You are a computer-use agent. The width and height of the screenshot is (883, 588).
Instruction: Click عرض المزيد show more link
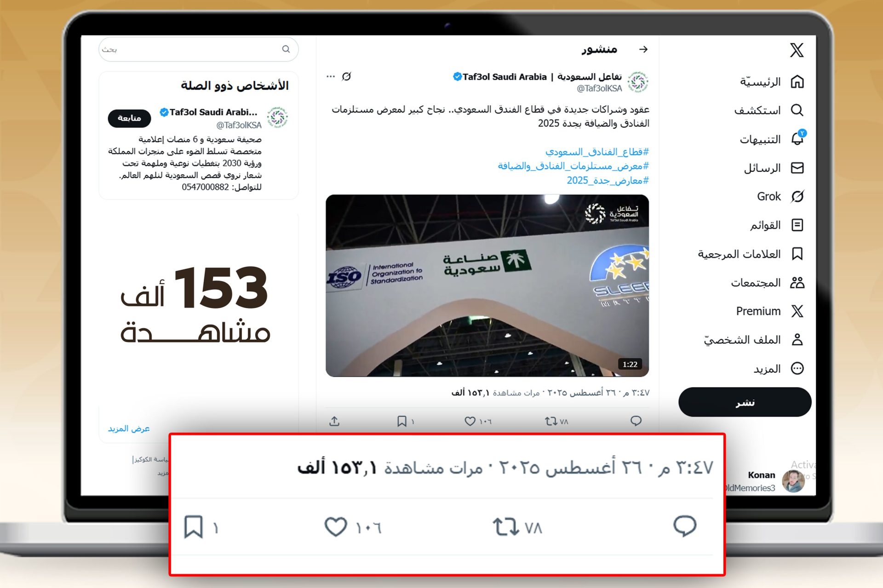(129, 428)
